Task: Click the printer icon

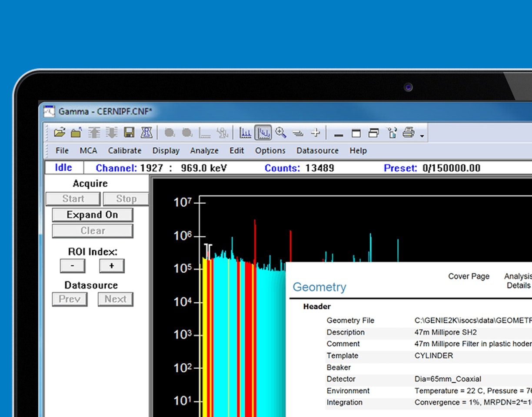Action: click(x=409, y=132)
